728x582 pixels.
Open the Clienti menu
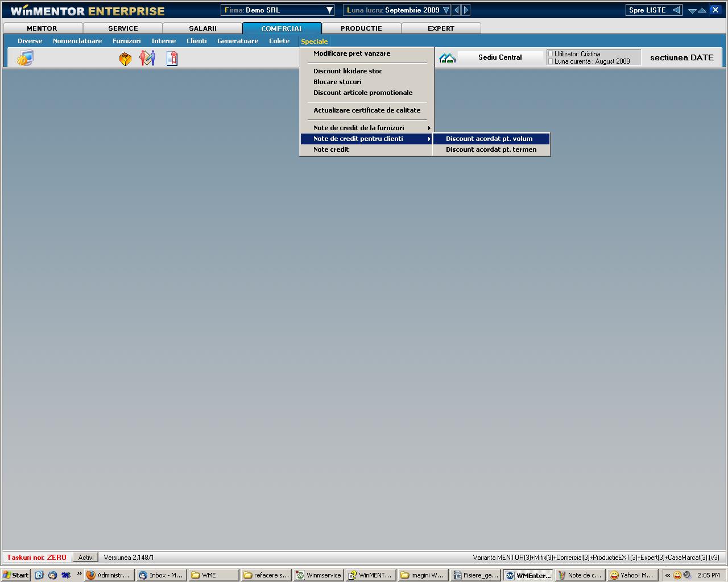197,41
